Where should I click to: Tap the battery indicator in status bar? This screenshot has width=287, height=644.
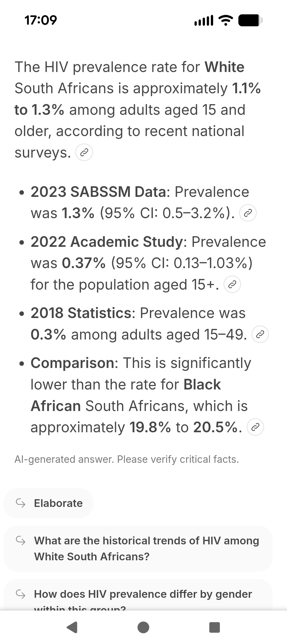(250, 20)
